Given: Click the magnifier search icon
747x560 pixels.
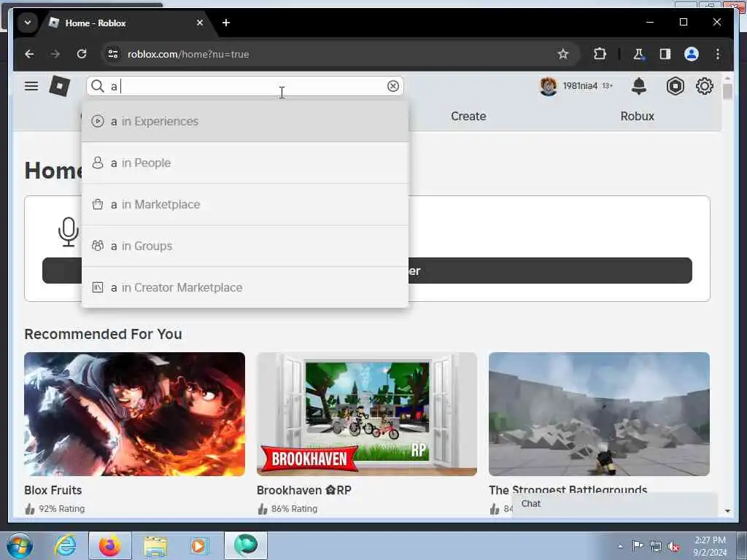Looking at the screenshot, I should [98, 86].
